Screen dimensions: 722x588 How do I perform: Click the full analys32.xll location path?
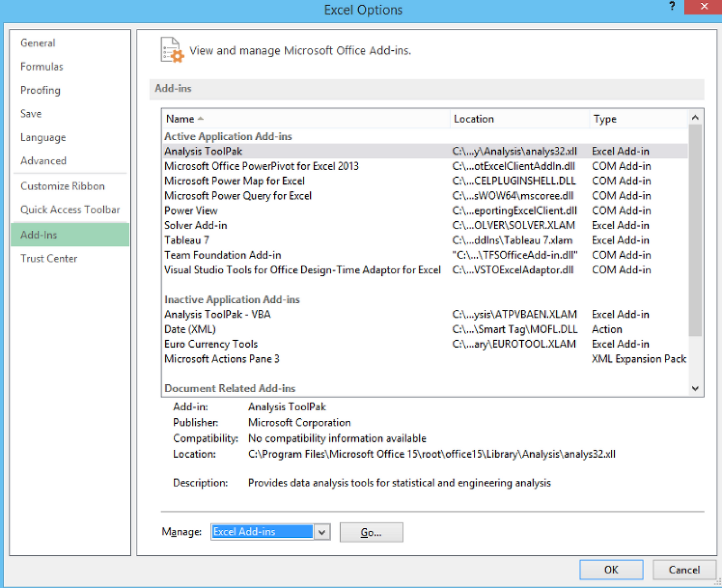[432, 454]
